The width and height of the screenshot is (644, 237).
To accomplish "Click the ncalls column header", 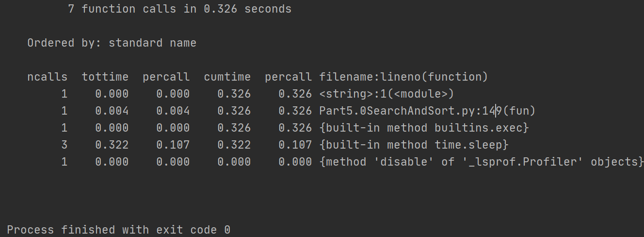I will pyautogui.click(x=47, y=77).
